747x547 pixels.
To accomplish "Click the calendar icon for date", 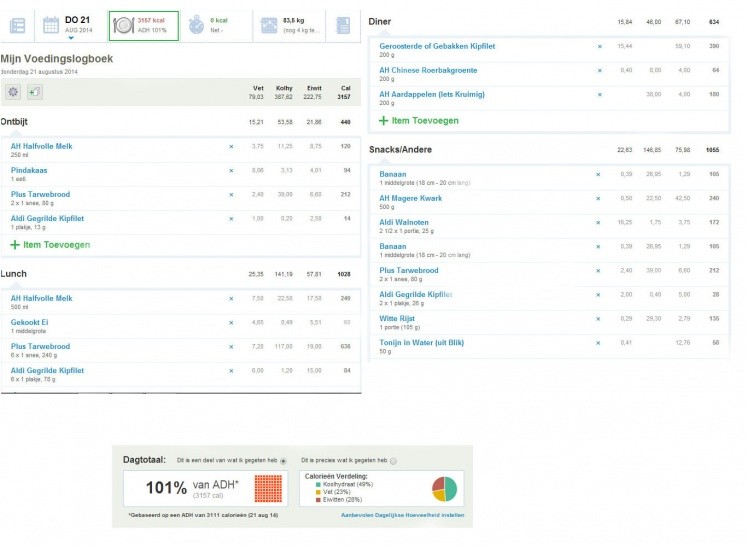I will pos(51,25).
